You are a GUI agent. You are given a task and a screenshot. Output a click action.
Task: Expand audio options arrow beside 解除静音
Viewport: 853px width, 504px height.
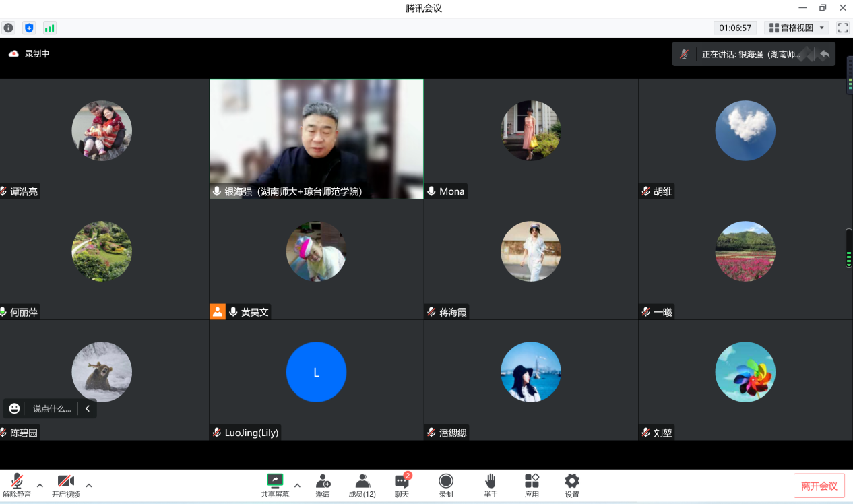tap(40, 485)
